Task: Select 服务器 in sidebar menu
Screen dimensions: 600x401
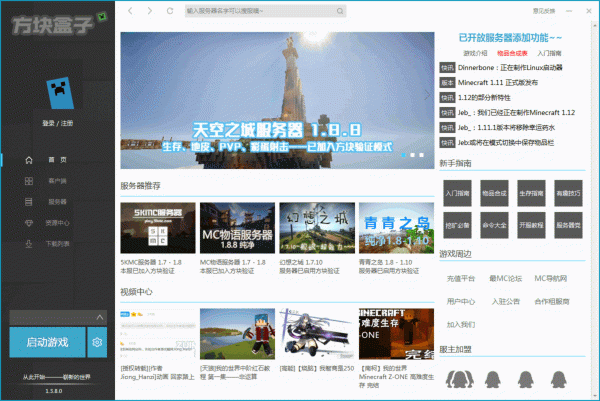Action: click(x=57, y=202)
